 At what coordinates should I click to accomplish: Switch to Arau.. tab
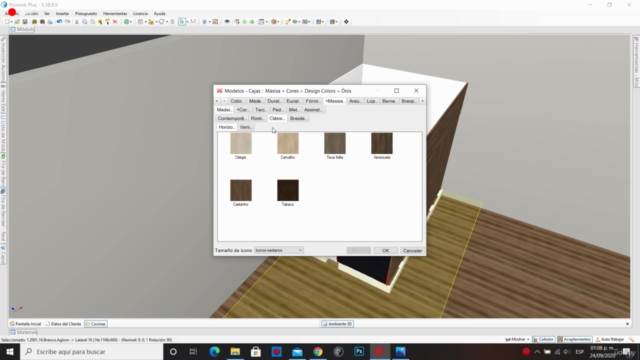tap(355, 101)
